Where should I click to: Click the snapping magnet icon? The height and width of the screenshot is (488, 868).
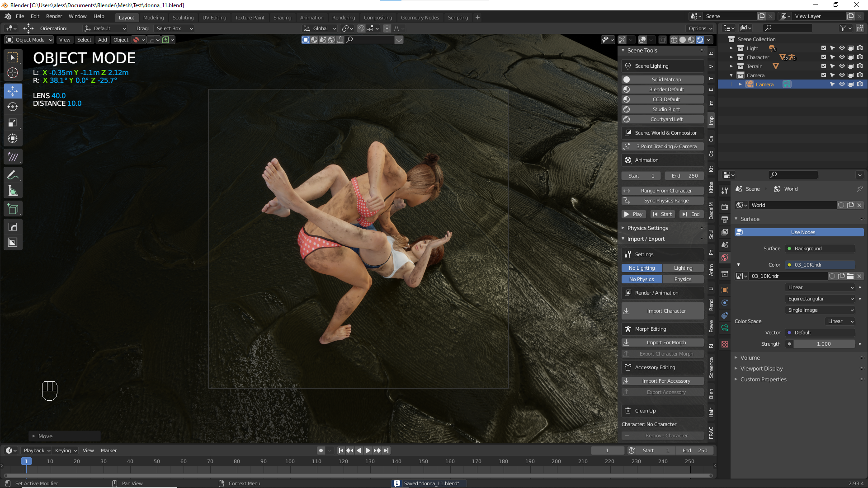[x=361, y=28]
